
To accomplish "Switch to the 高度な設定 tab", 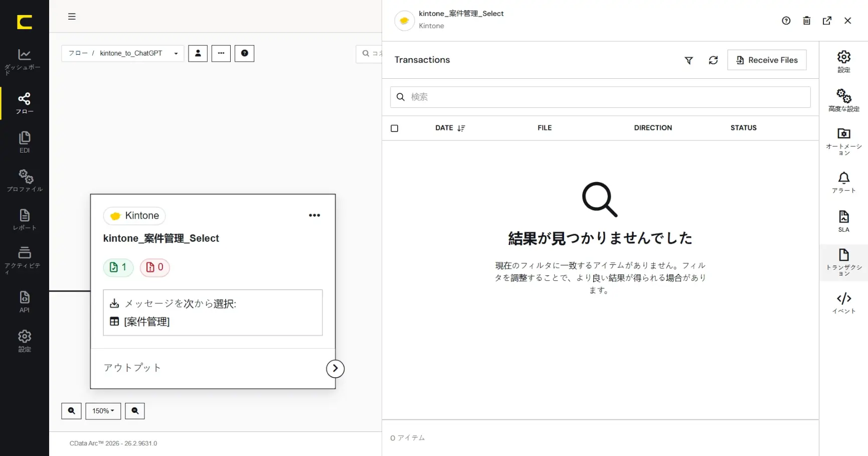I will click(844, 100).
